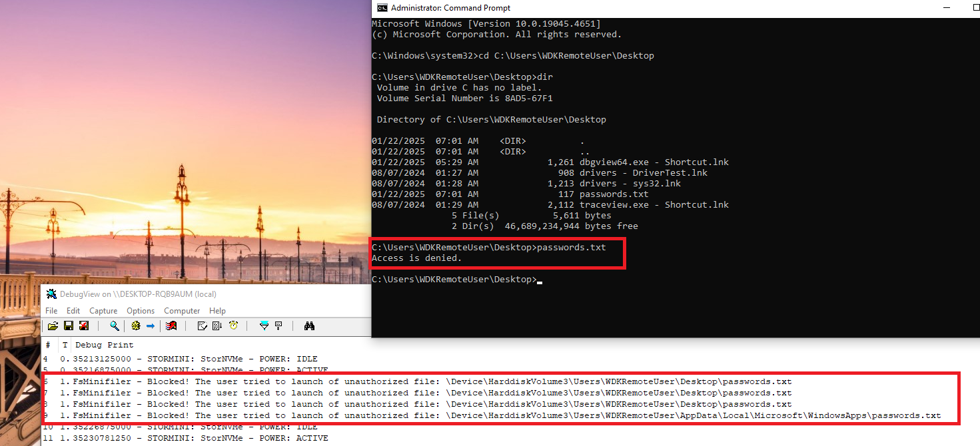The image size is (980, 446).
Task: Click the last command prompt line with cursor
Action: pyautogui.click(x=457, y=280)
